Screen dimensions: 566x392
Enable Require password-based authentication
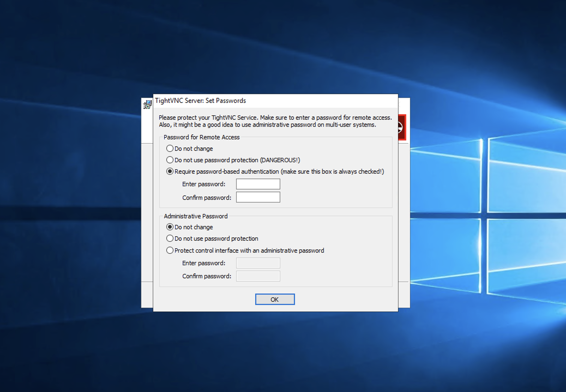click(170, 171)
